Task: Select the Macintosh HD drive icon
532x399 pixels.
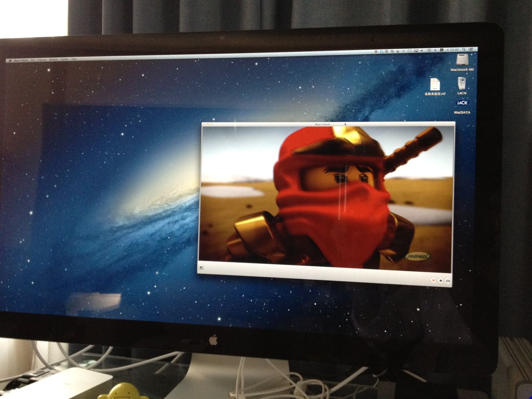Action: coord(462,60)
